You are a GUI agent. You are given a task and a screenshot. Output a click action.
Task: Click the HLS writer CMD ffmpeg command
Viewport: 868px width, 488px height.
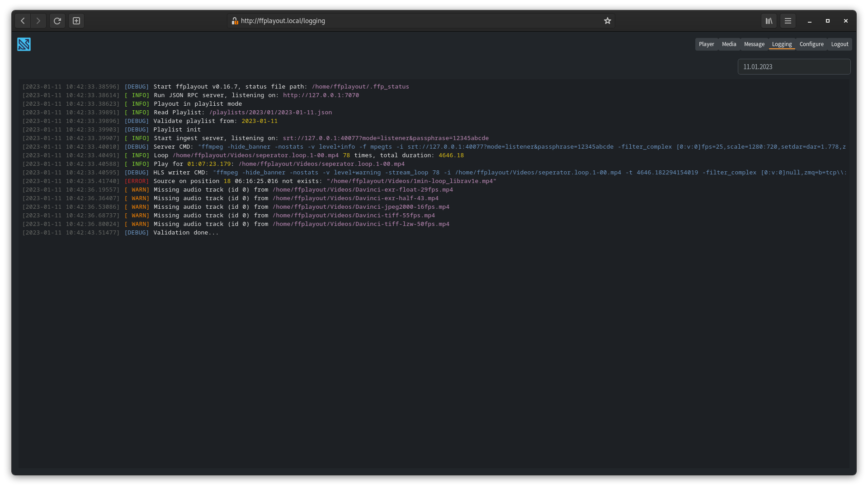[530, 173]
